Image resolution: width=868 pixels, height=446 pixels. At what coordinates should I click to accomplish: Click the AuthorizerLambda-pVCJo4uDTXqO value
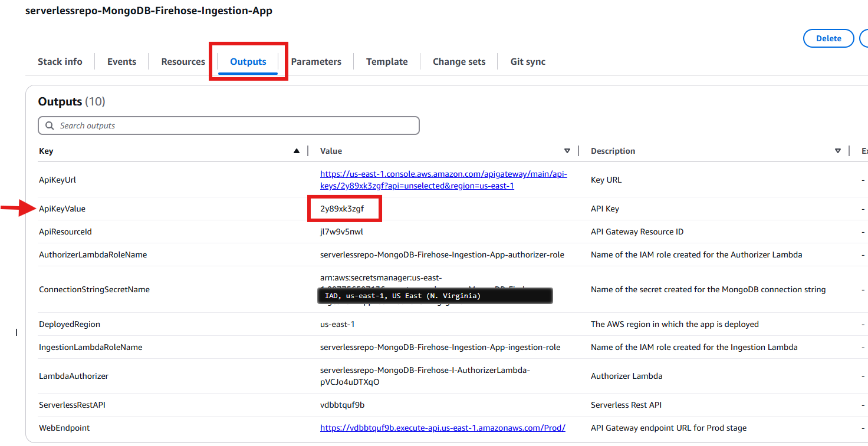point(425,376)
